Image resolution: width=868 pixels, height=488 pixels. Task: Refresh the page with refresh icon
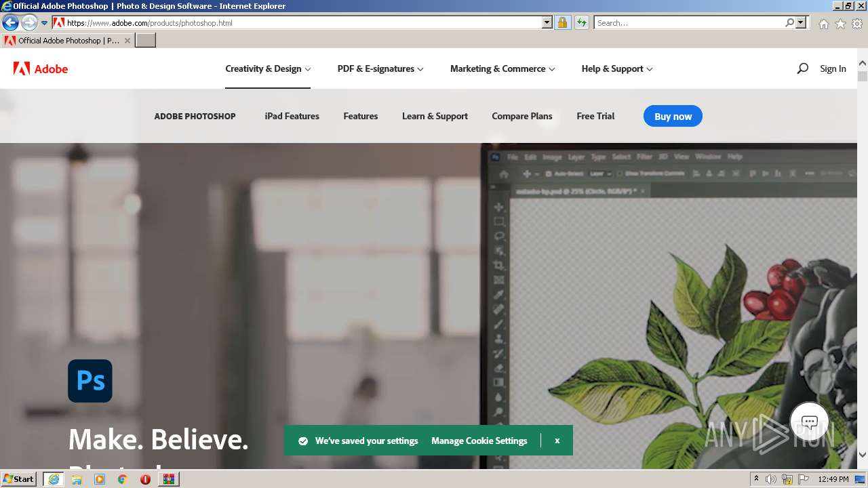pyautogui.click(x=581, y=22)
